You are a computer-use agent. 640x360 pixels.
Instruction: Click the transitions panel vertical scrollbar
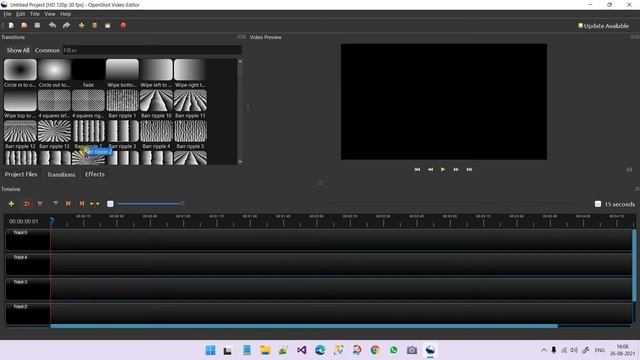point(240,111)
